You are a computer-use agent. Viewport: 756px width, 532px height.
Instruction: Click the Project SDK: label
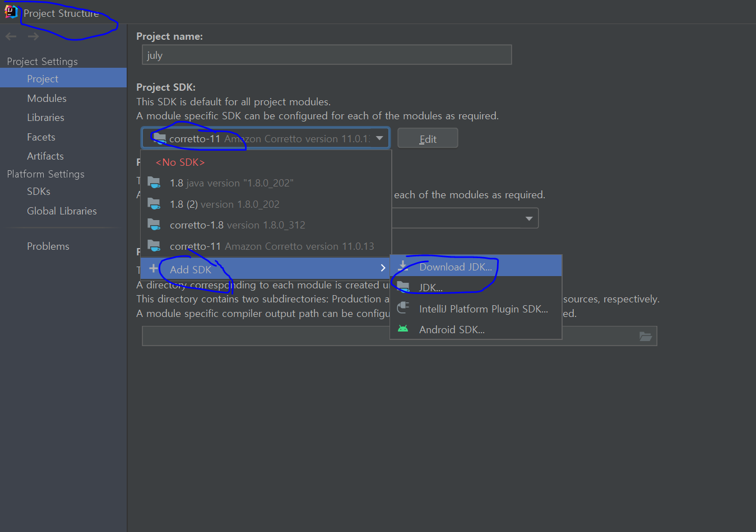tap(166, 87)
